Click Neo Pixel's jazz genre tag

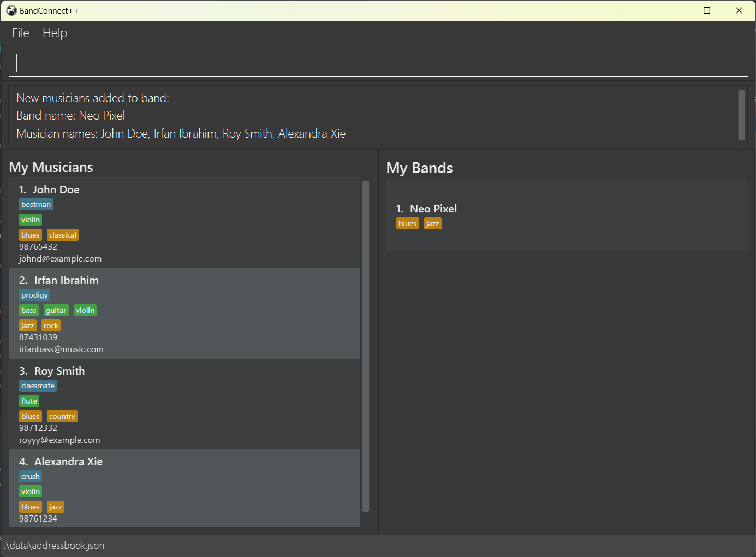click(432, 224)
